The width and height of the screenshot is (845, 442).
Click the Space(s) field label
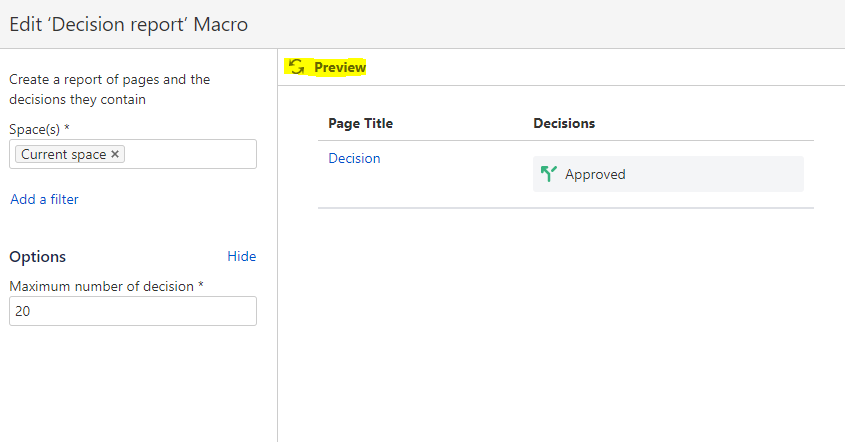coord(39,129)
